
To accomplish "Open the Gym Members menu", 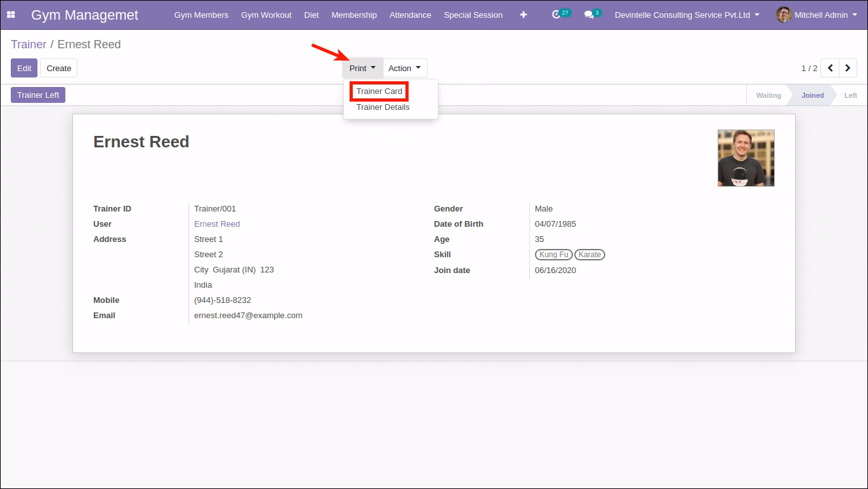I will point(201,15).
